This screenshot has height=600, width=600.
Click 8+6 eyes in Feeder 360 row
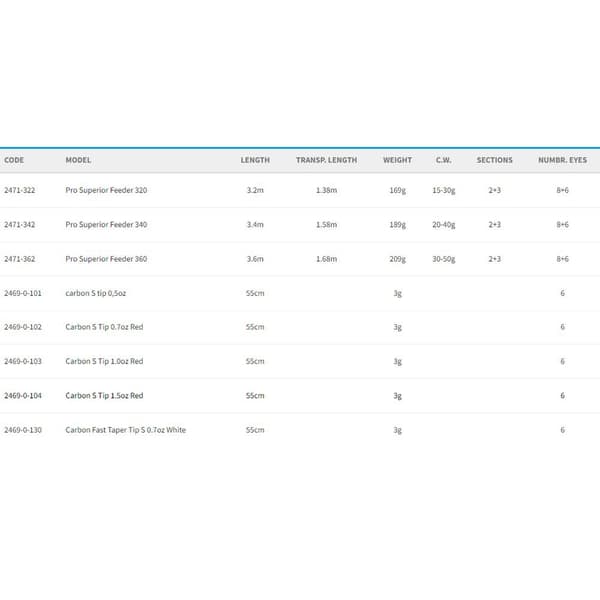(562, 259)
